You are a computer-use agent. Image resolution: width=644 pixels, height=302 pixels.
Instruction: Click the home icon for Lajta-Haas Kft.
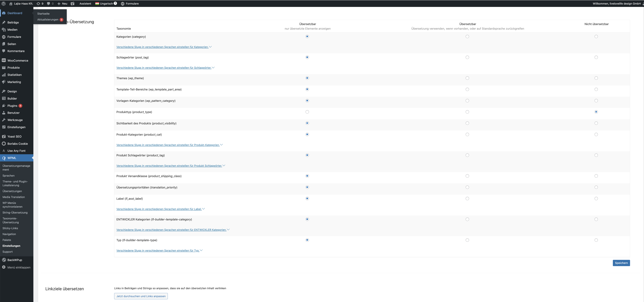pos(11,4)
